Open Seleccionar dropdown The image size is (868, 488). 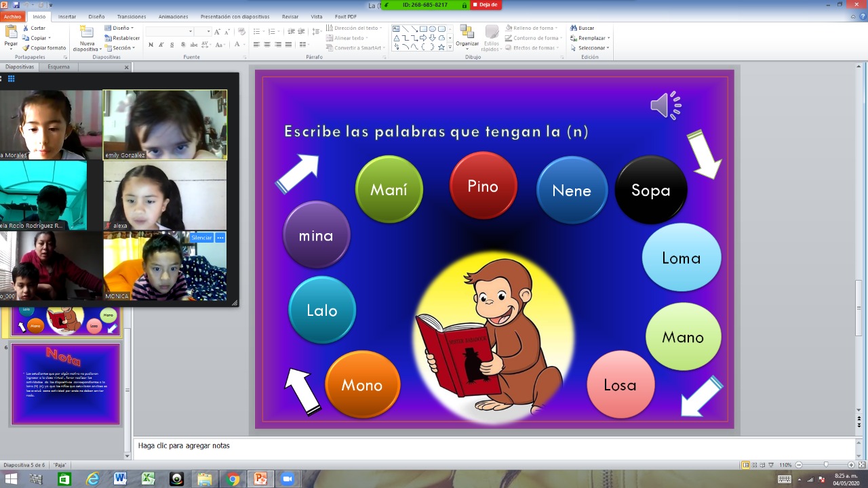590,48
